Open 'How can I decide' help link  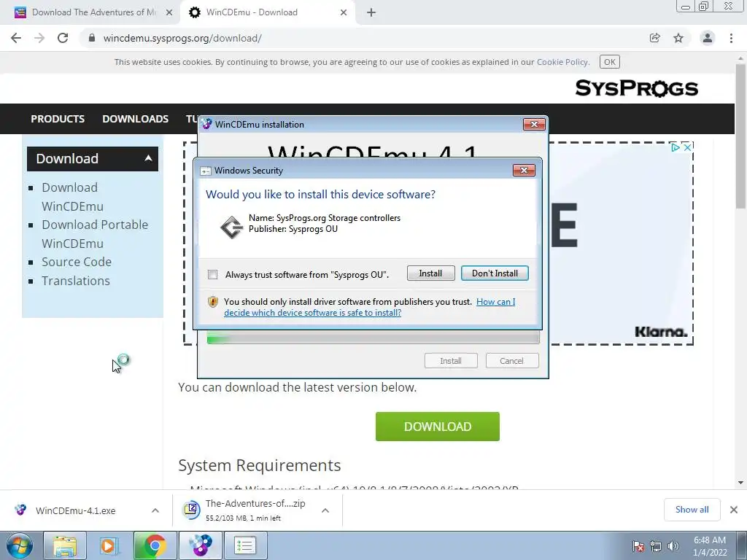pyautogui.click(x=370, y=307)
